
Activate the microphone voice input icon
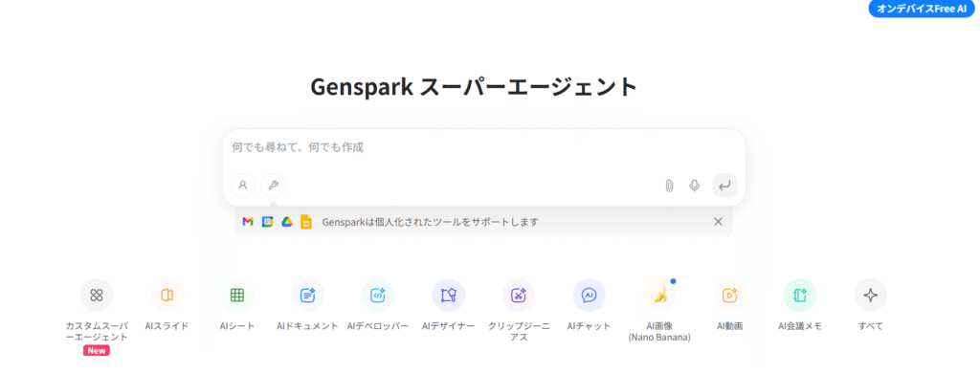click(694, 186)
